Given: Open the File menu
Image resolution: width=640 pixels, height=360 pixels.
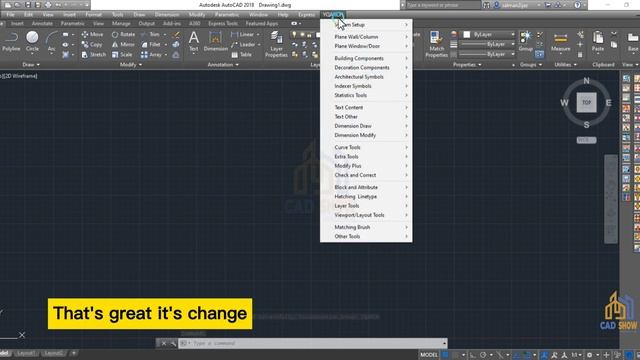Looking at the screenshot, I should [x=11, y=15].
